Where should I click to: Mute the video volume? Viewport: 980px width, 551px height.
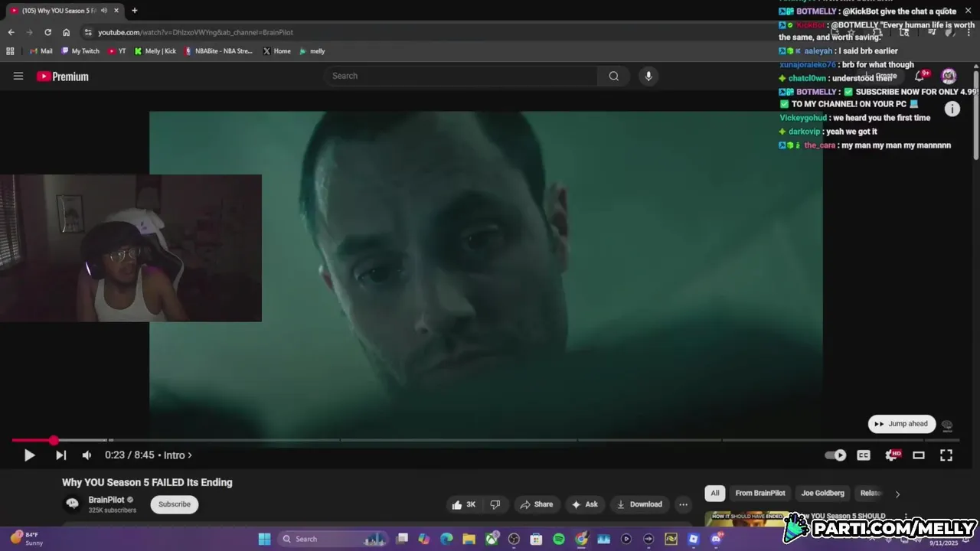[x=87, y=455]
